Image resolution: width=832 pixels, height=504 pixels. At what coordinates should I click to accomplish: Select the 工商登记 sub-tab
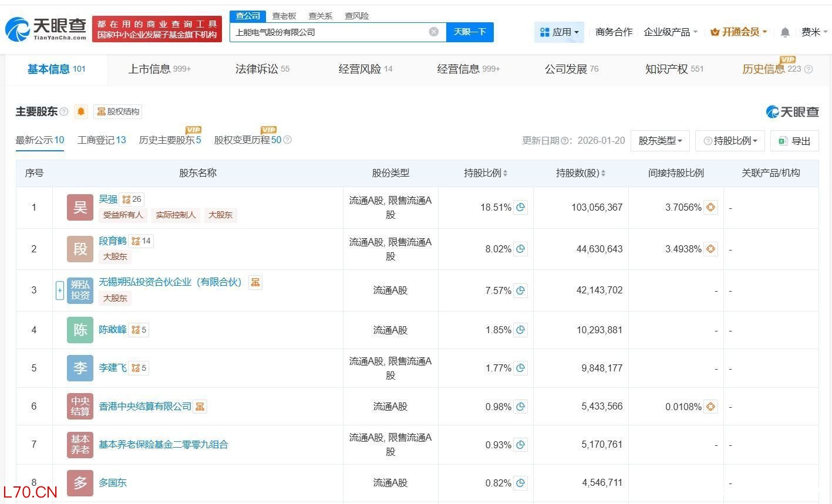pos(102,140)
